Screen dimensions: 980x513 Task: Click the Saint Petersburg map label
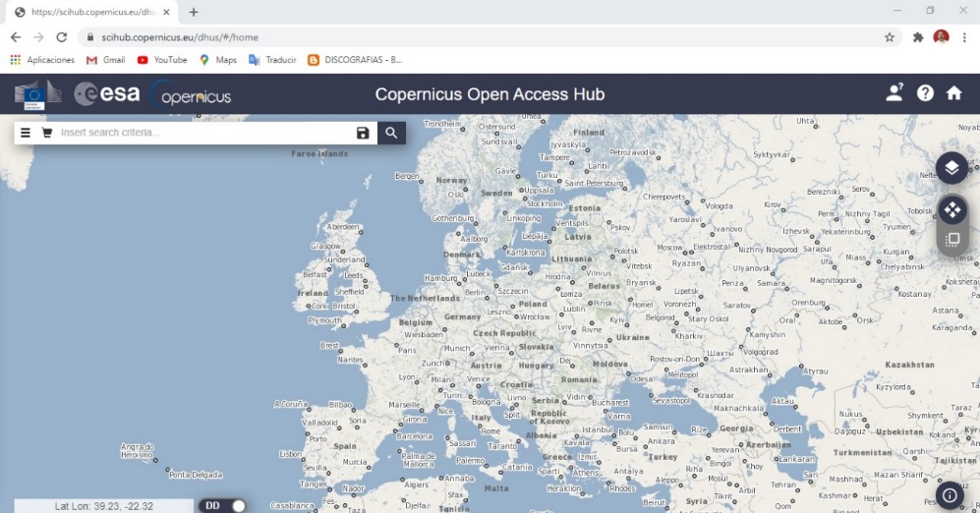tap(594, 183)
